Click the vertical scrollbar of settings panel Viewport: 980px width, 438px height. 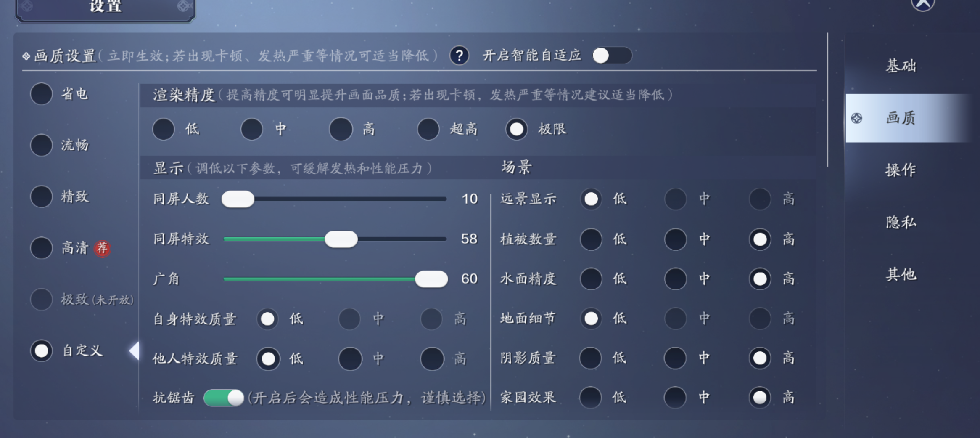pos(827,100)
